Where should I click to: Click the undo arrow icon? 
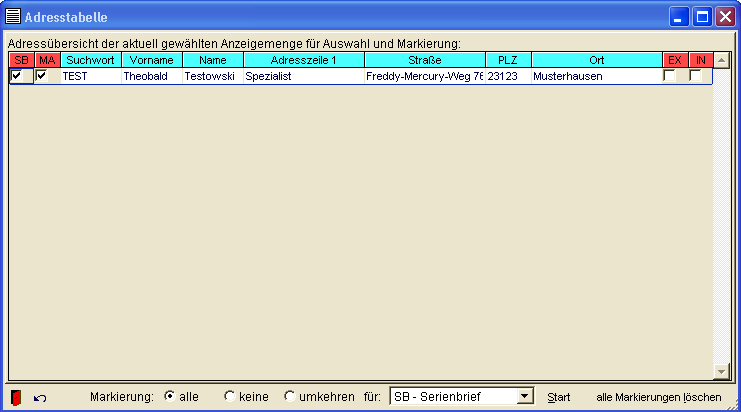(x=40, y=398)
